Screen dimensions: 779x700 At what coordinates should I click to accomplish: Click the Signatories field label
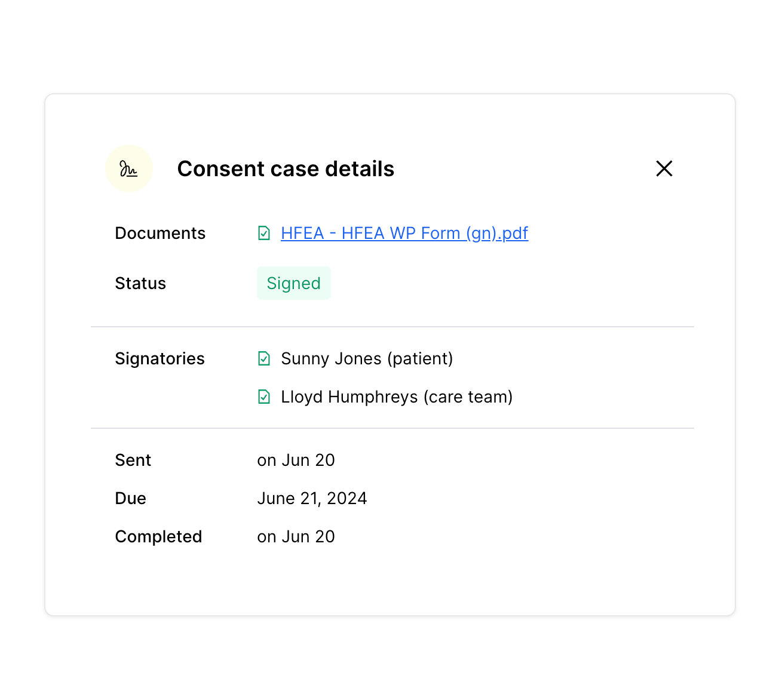(160, 358)
